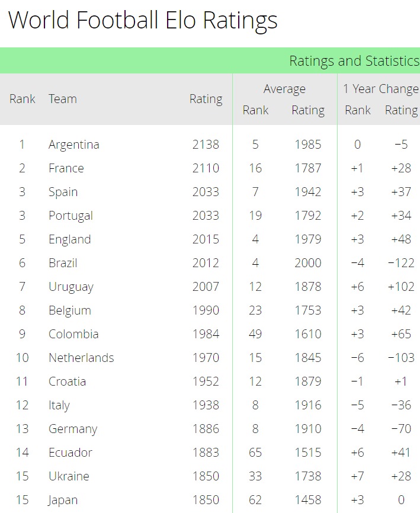Image resolution: width=420 pixels, height=513 pixels.
Task: Select Italy in the team column
Action: tap(59, 405)
